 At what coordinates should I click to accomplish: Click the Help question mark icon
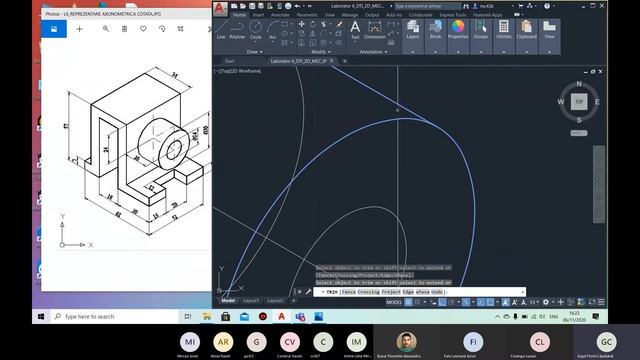[547, 6]
